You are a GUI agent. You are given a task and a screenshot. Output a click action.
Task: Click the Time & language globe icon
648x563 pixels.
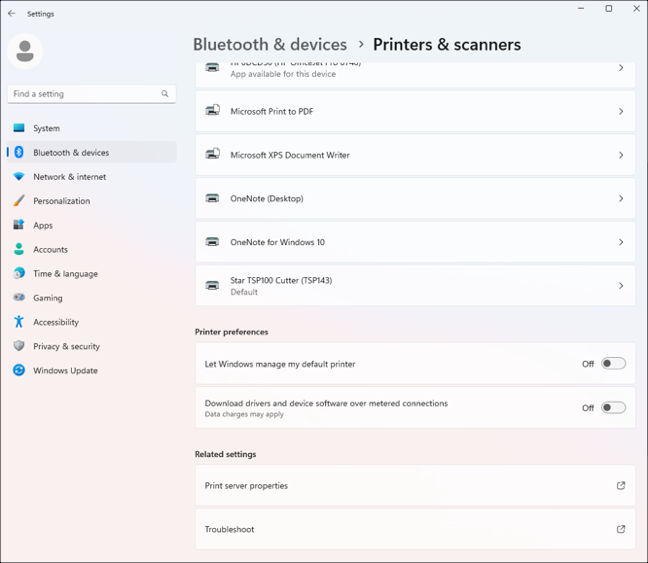[19, 273]
